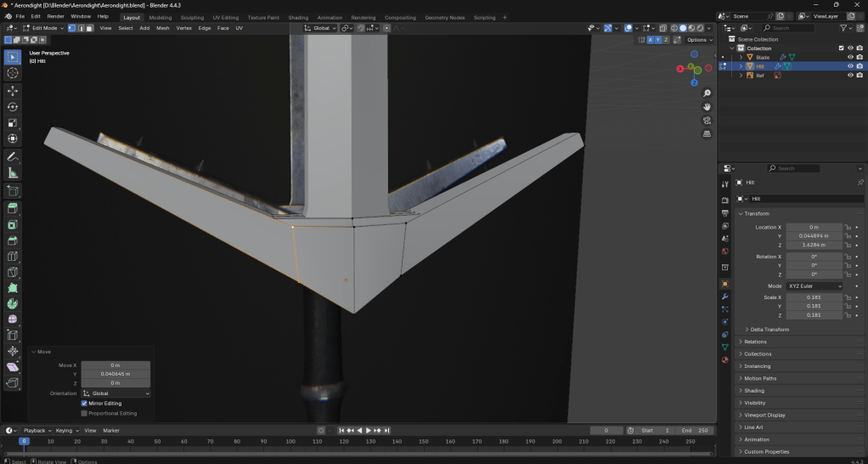
Task: Switch to the Sculpting workspace tab
Action: pos(192,17)
